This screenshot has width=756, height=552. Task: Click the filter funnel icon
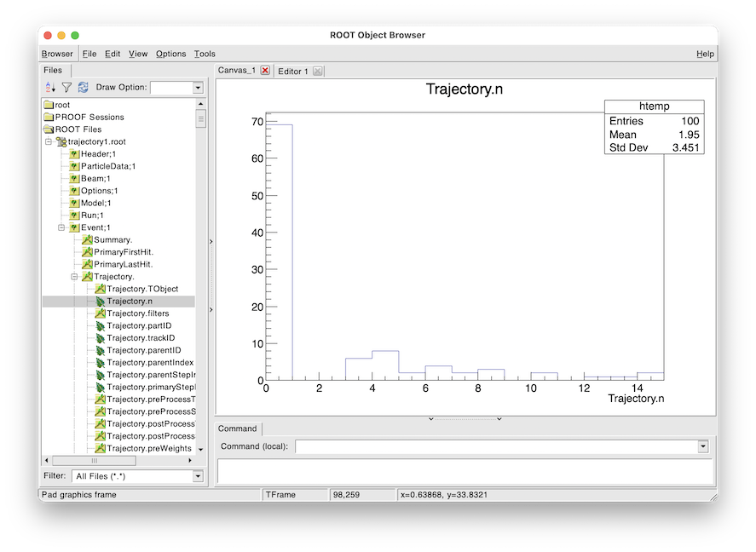[66, 87]
